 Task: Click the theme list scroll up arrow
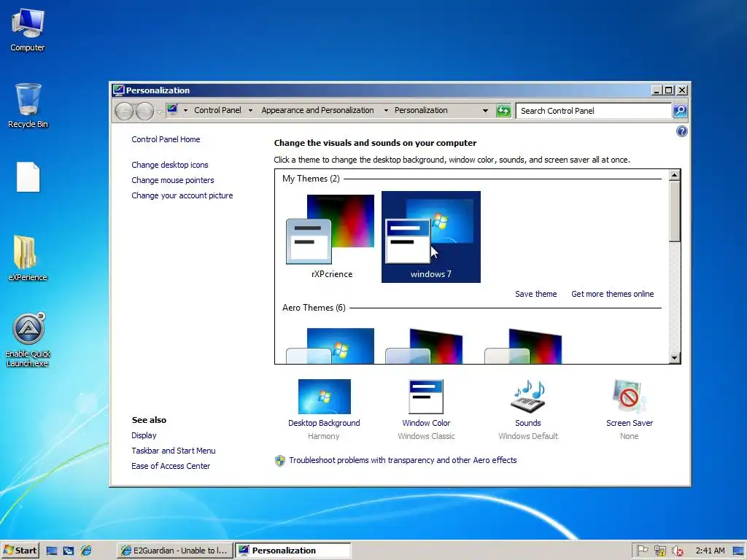coord(674,175)
